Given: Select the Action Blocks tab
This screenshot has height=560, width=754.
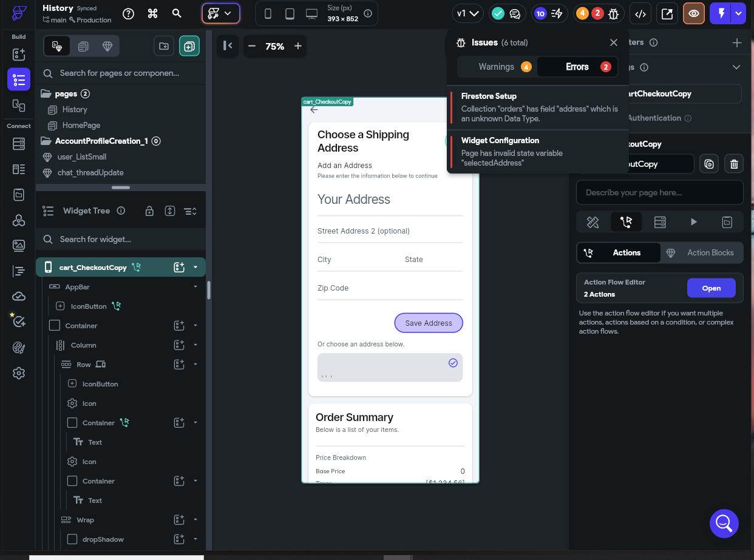Looking at the screenshot, I should pyautogui.click(x=702, y=252).
